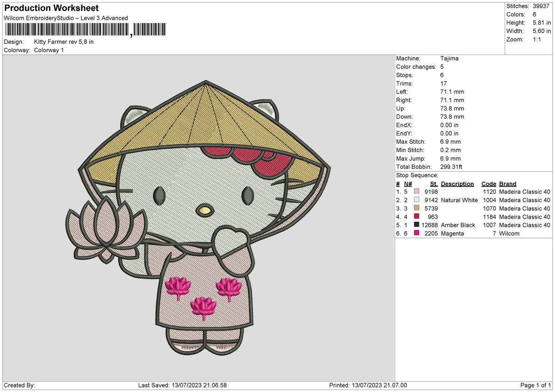Viewport: 555px width, 392px height.
Task: Click the Kitty Farmer embroidery preview image
Action: tap(198, 217)
